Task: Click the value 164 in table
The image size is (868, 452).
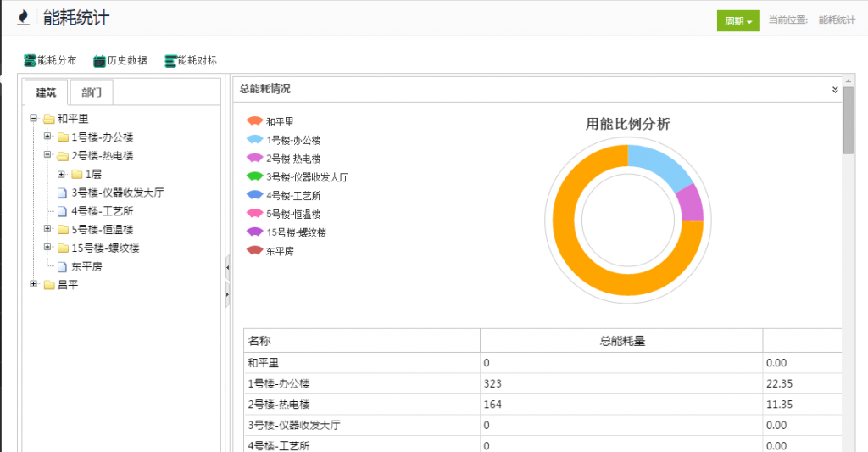Action: 492,405
